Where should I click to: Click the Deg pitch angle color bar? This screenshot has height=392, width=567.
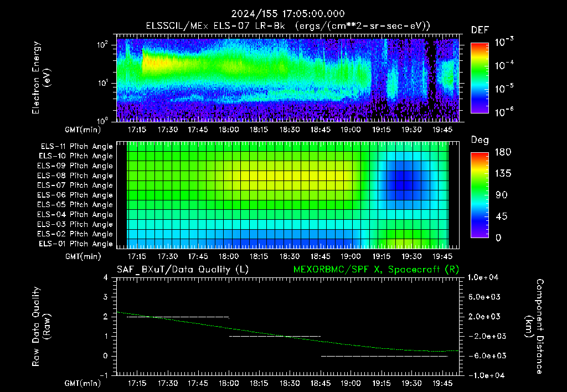[480, 195]
